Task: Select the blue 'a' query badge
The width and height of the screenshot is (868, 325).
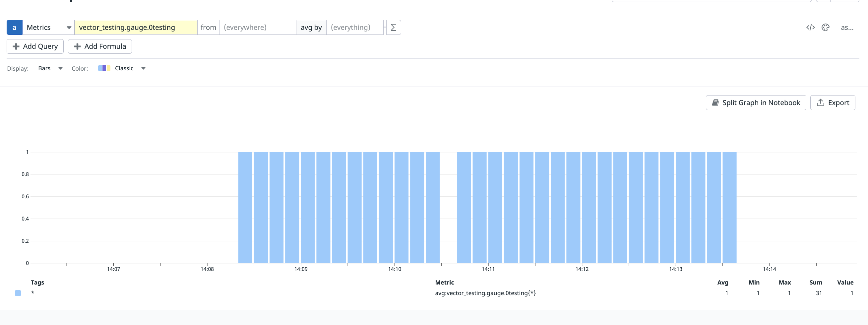Action: click(x=14, y=27)
